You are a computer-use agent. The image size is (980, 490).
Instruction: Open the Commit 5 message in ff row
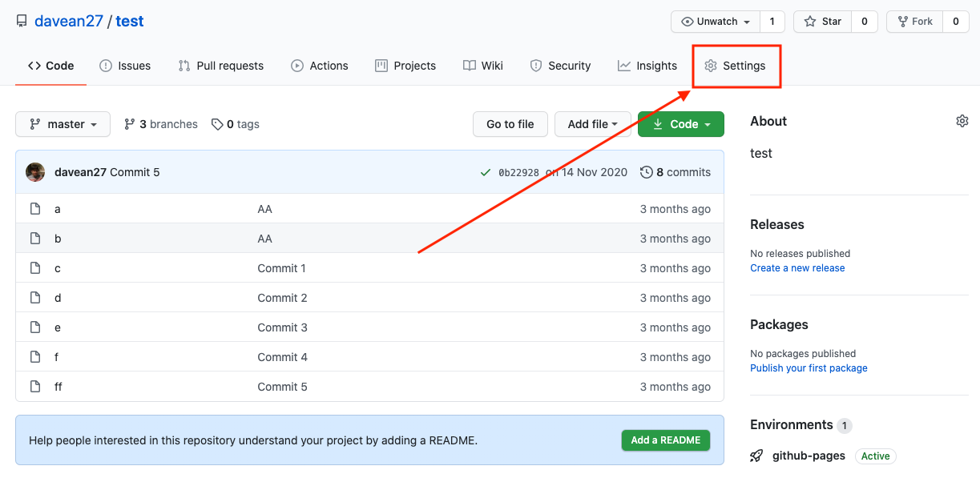pos(283,387)
